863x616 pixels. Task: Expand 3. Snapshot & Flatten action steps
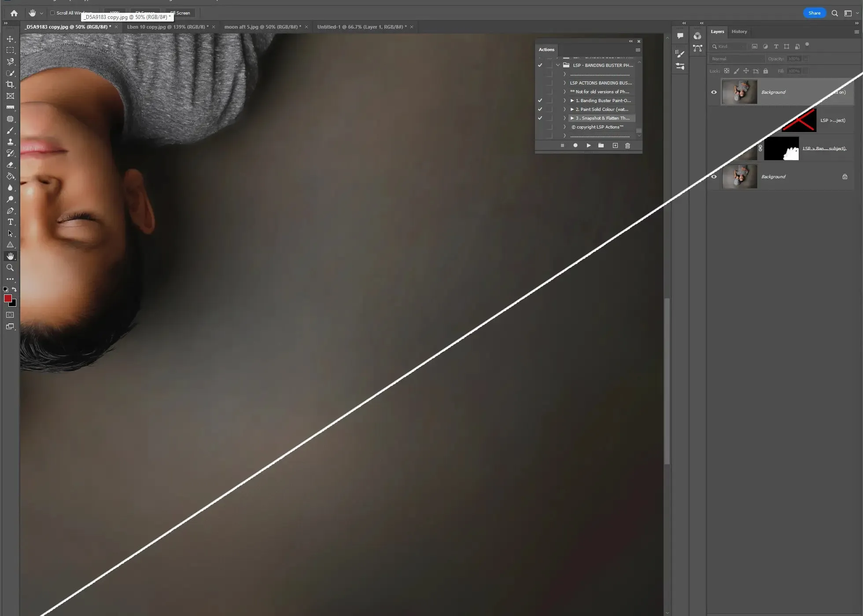click(564, 118)
